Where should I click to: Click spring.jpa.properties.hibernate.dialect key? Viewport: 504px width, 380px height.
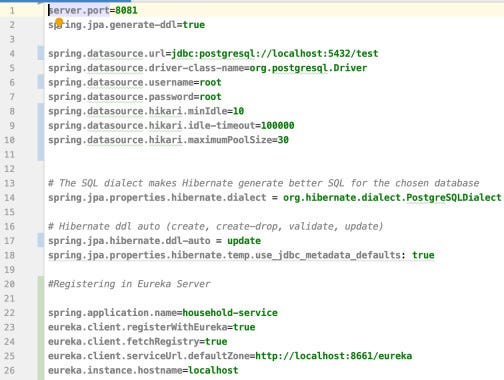[x=157, y=198]
